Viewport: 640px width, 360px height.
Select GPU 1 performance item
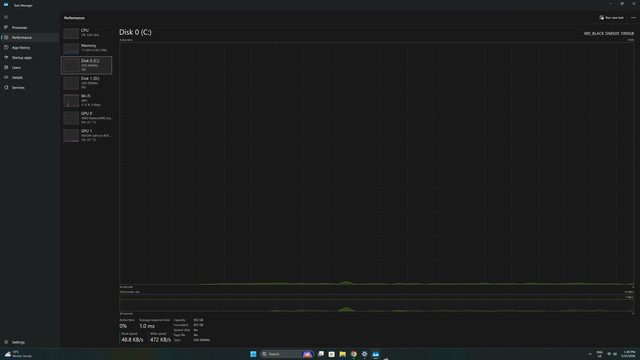click(87, 135)
